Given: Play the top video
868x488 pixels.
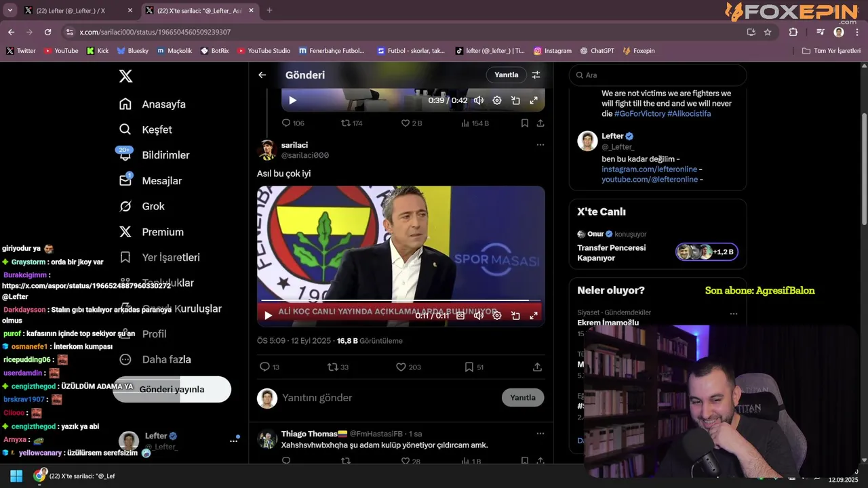Looking at the screenshot, I should [x=293, y=100].
